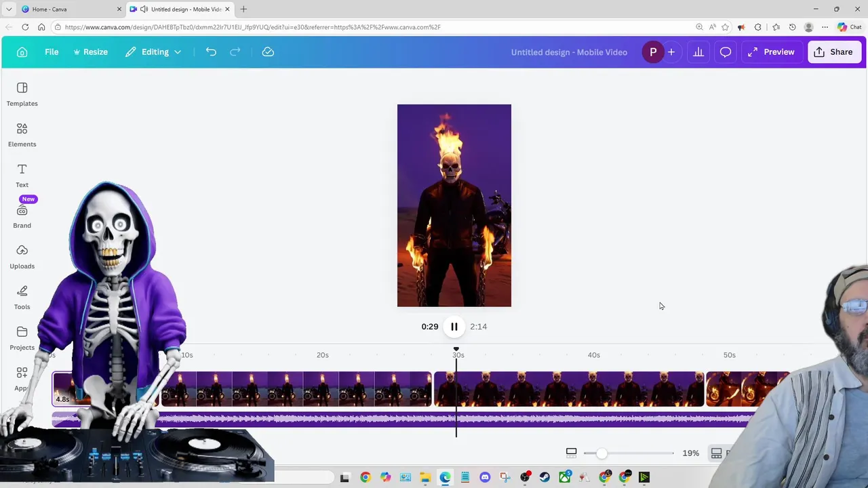Image resolution: width=868 pixels, height=488 pixels.
Task: Open browser Settings and more menu
Action: pos(825,27)
